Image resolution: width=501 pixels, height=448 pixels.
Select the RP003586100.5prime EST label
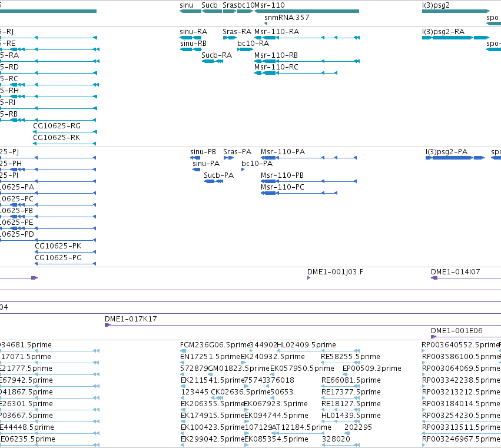(460, 357)
